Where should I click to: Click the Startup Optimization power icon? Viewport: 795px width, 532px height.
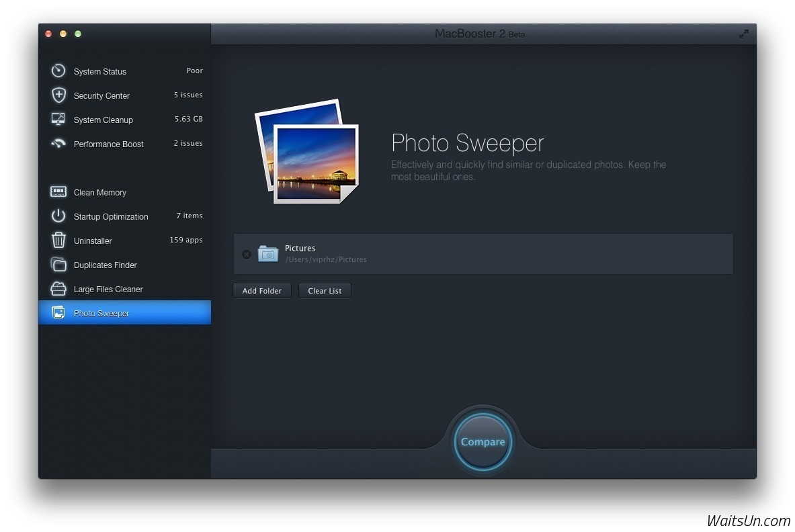[x=58, y=216]
